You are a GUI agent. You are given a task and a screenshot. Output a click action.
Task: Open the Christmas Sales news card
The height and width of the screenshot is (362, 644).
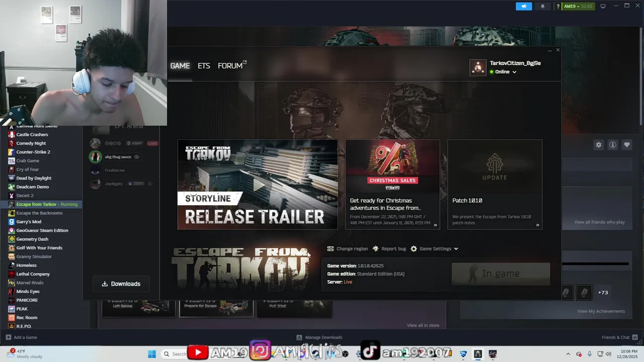[x=392, y=185]
